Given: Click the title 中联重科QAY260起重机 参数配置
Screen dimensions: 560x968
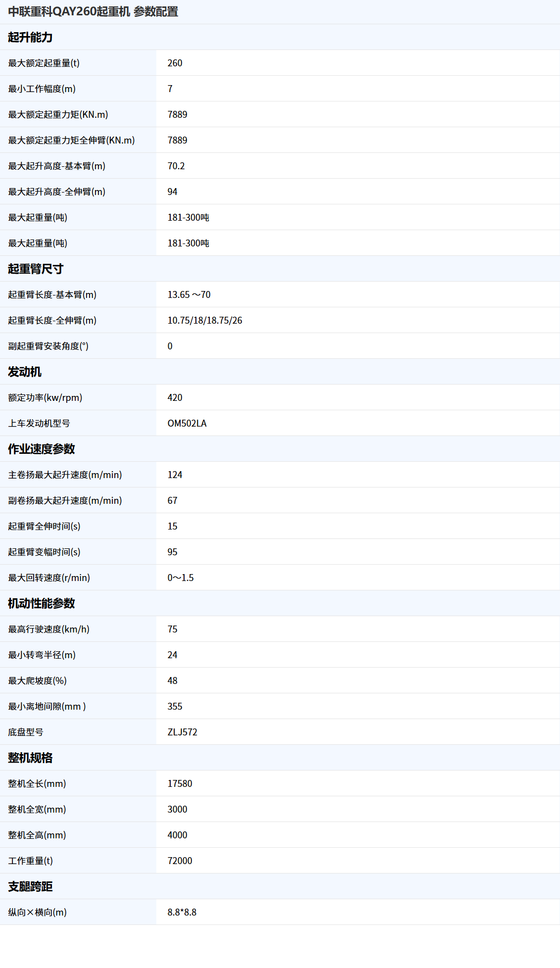Looking at the screenshot, I should (93, 12).
